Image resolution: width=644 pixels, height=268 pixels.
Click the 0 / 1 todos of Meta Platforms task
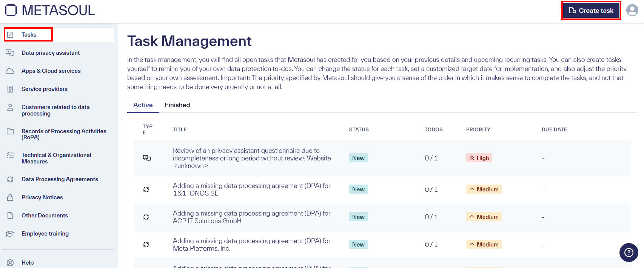[431, 245]
